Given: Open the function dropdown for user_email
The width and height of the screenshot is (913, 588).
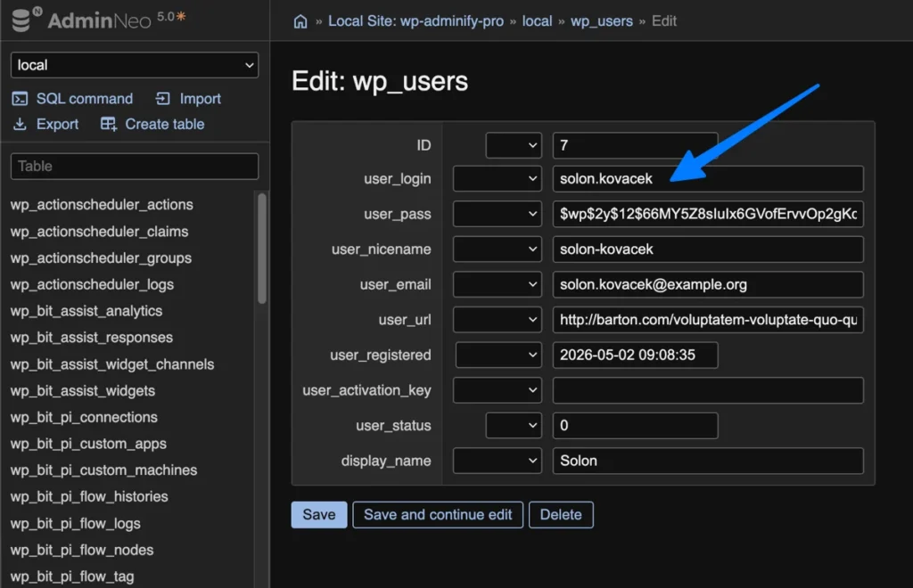Looking at the screenshot, I should click(498, 284).
